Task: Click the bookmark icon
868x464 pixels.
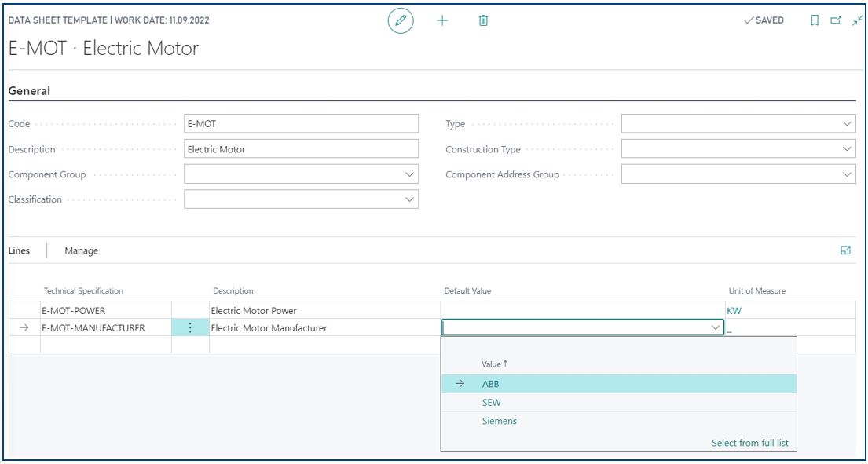Action: click(815, 20)
